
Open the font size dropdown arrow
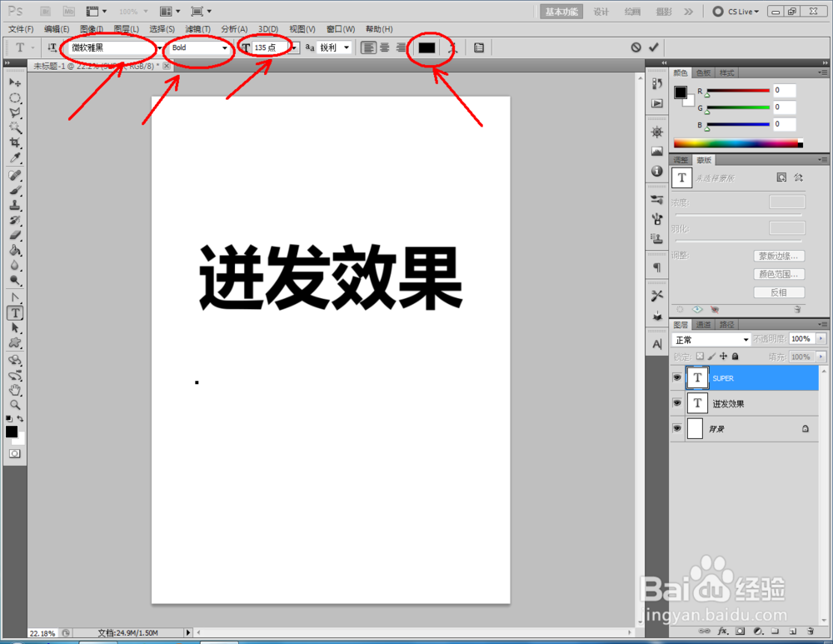(x=295, y=47)
